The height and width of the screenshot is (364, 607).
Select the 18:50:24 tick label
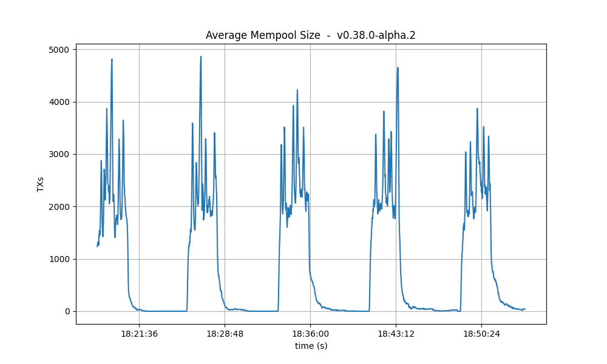(481, 332)
